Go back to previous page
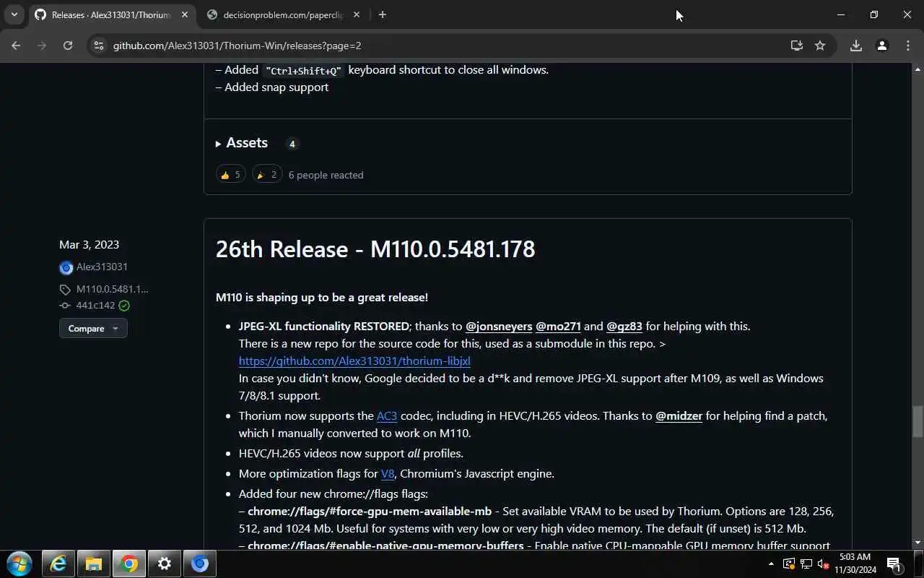This screenshot has width=924, height=578. [x=16, y=46]
